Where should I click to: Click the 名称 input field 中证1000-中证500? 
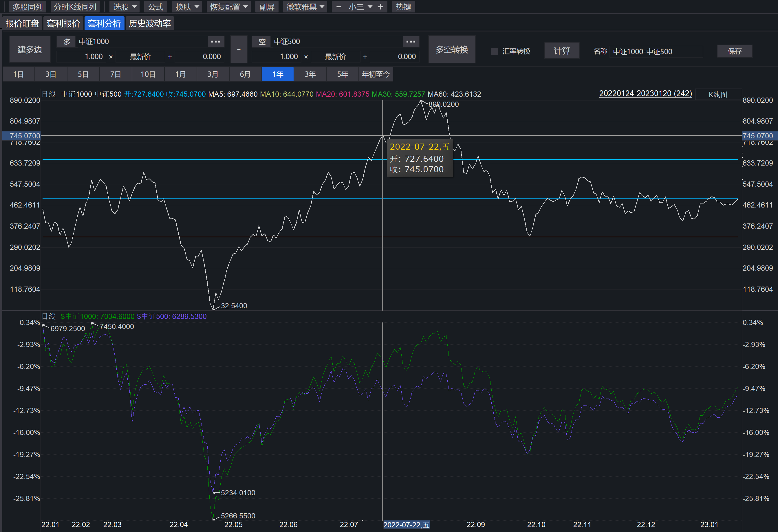(656, 52)
